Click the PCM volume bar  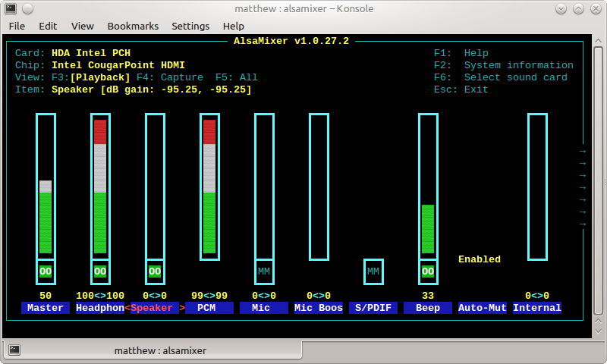pyautogui.click(x=209, y=187)
